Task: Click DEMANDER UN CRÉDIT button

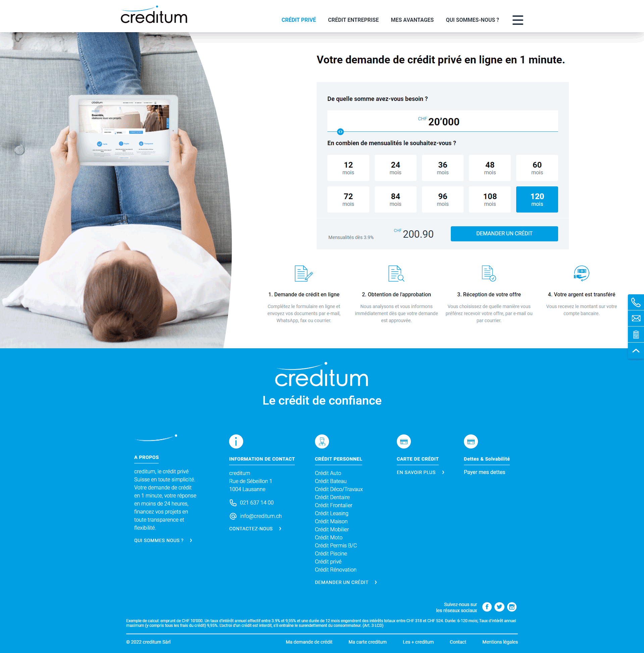Action: (x=504, y=233)
